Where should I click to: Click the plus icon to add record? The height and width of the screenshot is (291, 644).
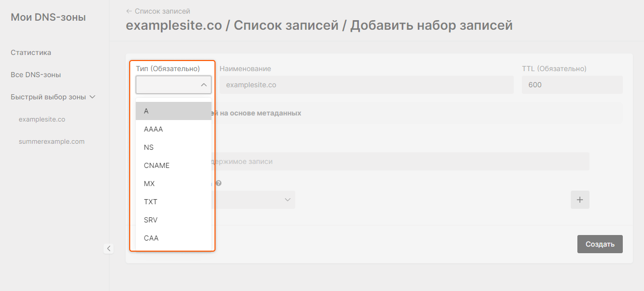pos(580,200)
